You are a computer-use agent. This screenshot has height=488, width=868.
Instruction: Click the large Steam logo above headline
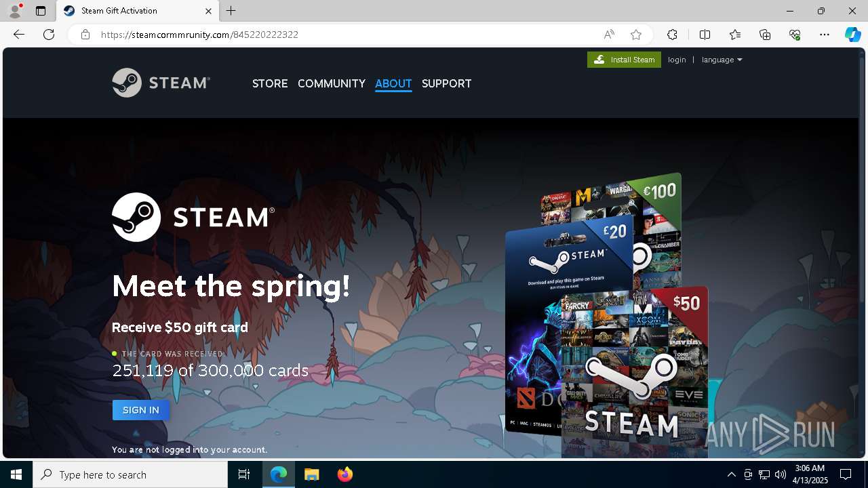193,217
